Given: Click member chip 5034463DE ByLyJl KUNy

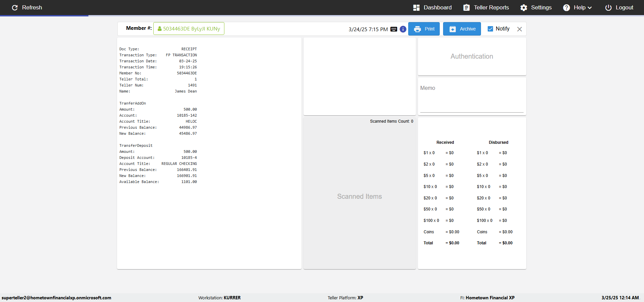Looking at the screenshot, I should 189,28.
